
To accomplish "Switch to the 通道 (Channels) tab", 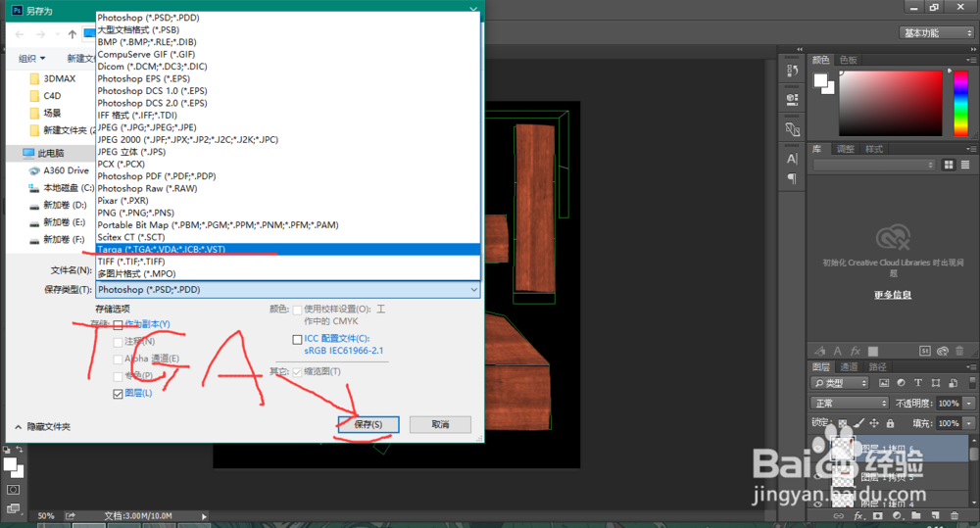I will (849, 366).
